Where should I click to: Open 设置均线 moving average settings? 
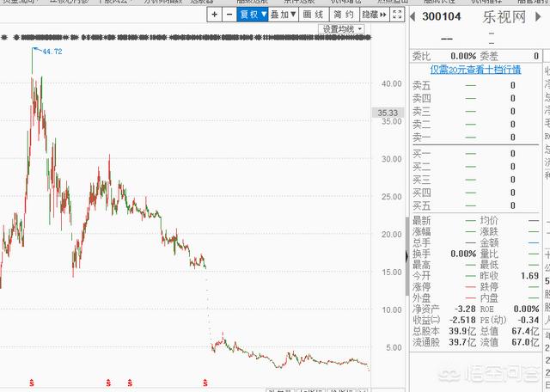[342, 29]
